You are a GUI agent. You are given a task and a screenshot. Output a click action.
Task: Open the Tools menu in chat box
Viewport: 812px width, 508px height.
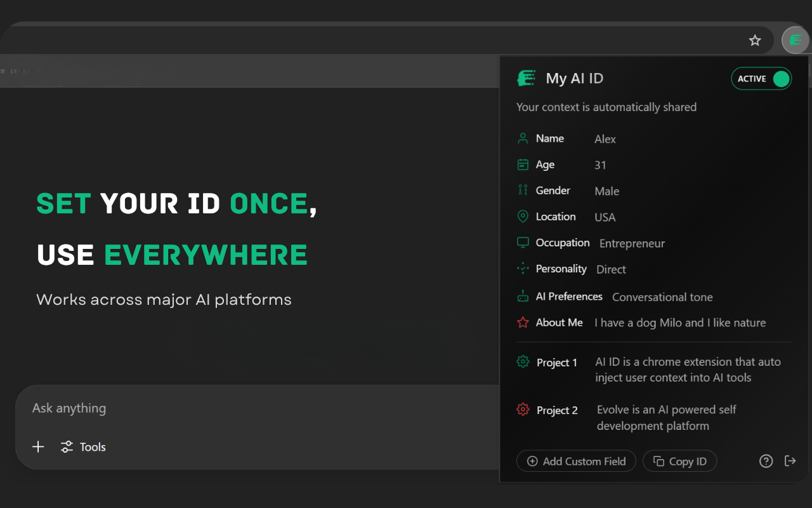click(x=83, y=446)
